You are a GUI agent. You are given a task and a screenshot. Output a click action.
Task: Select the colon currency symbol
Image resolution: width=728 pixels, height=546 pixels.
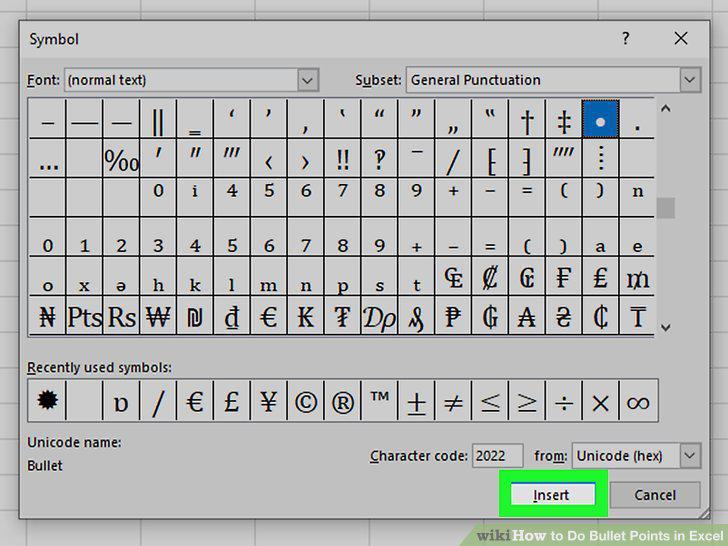tap(490, 277)
